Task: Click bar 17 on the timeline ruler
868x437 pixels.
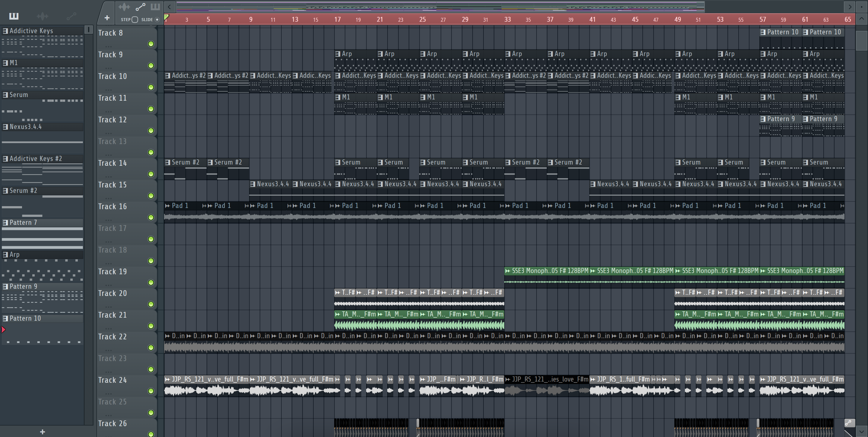Action: [x=337, y=20]
